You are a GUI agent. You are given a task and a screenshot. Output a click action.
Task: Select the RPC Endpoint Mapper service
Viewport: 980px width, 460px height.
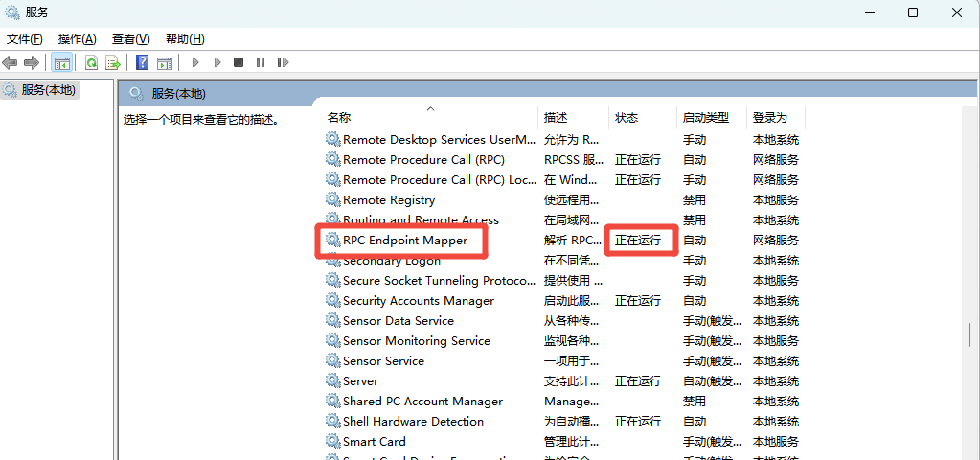point(404,241)
